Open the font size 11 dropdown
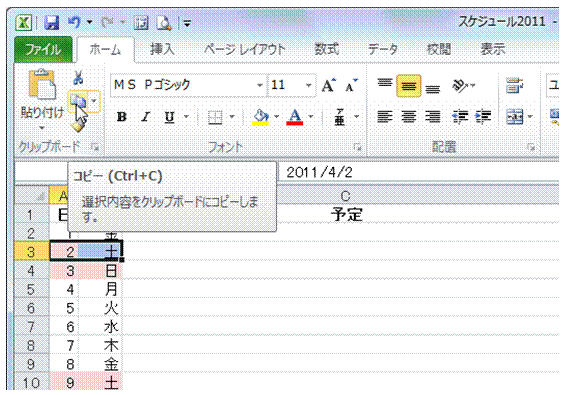Screen dimensions: 567x395 pyautogui.click(x=308, y=86)
